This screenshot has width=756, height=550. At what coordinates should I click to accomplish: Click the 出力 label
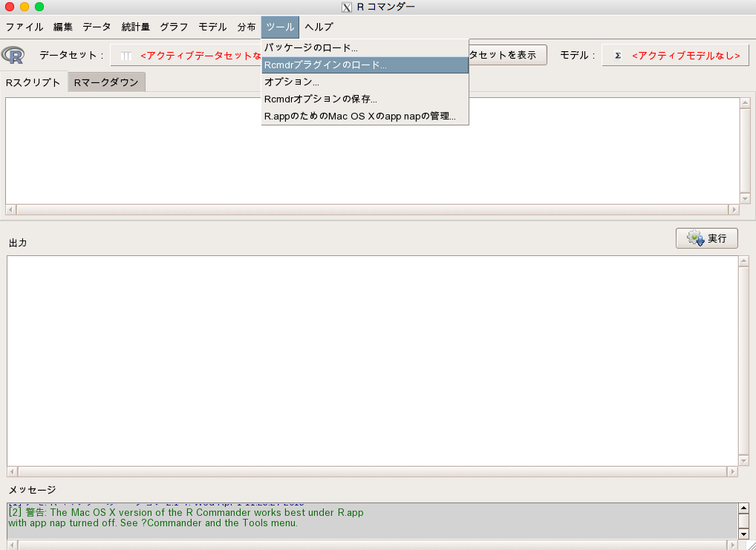[18, 243]
